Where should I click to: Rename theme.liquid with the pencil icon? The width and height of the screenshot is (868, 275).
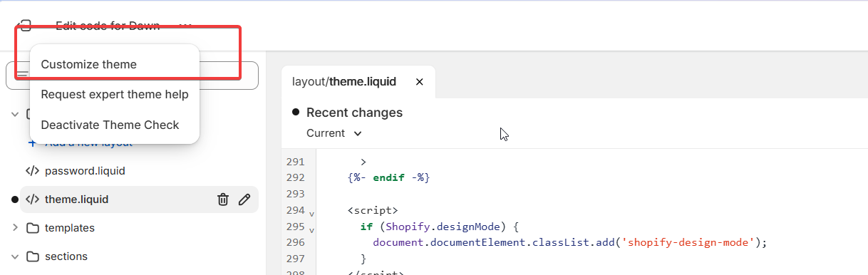coord(244,199)
